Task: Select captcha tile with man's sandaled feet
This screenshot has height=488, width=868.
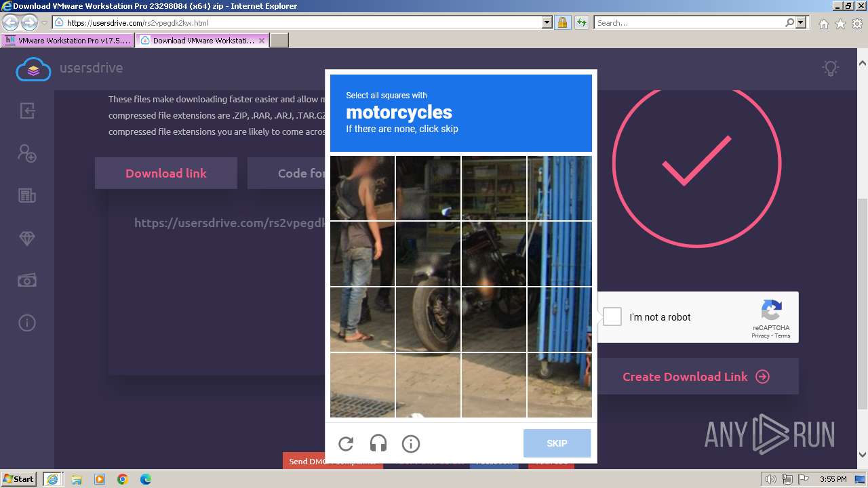Action: click(362, 319)
